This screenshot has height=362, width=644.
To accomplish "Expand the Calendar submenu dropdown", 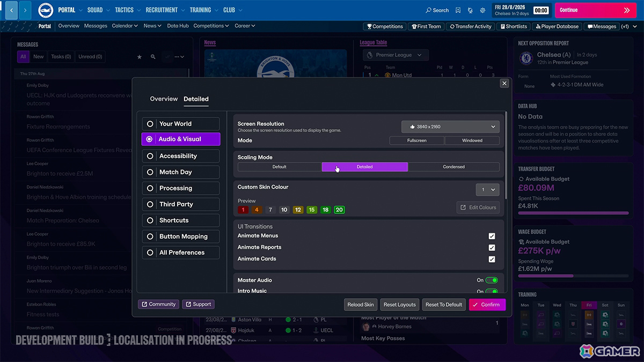I will click(125, 26).
